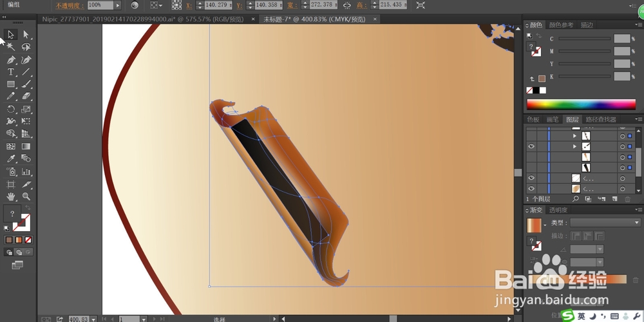Open the zoom level dropdown at bottom
Image resolution: width=644 pixels, height=322 pixels.
pyautogui.click(x=93, y=319)
